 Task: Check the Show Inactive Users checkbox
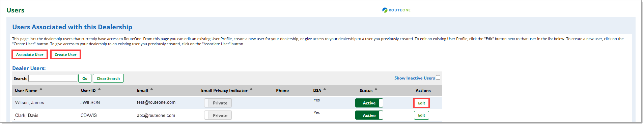coord(438,77)
